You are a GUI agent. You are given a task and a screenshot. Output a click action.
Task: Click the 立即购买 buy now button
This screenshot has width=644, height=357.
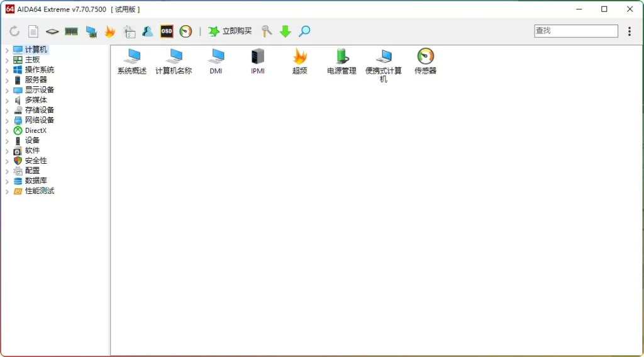point(230,31)
